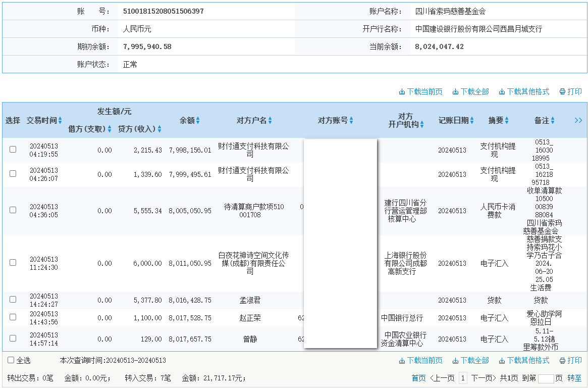Sort by 贷方(收入) using its arrow icon
This screenshot has height=388, width=588.
coord(159,129)
